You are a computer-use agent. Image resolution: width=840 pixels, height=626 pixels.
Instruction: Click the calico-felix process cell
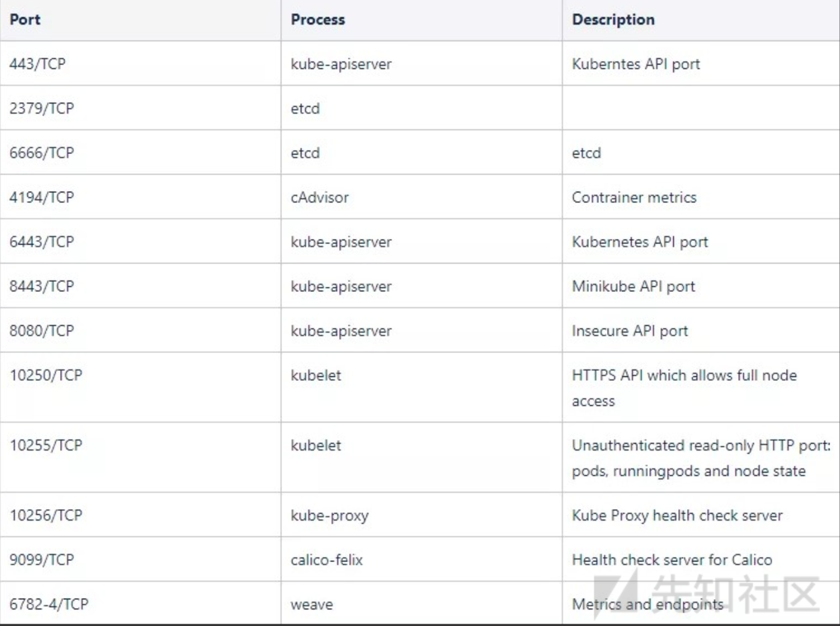coord(326,560)
